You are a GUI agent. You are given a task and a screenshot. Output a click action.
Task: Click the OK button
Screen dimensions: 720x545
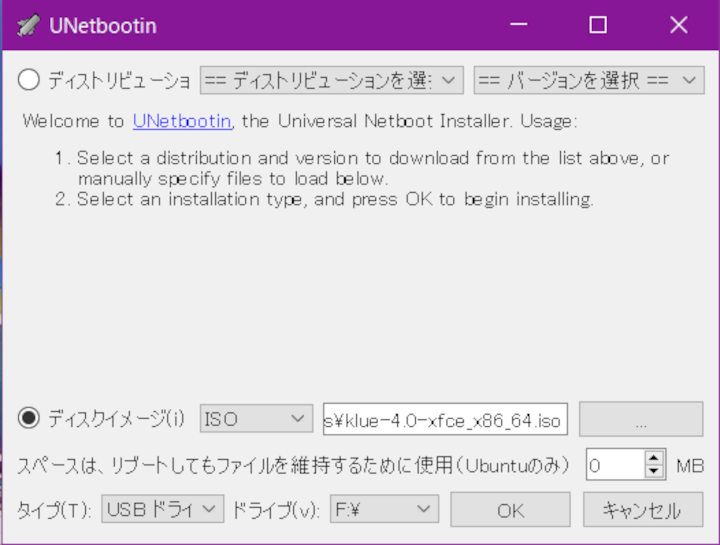tap(510, 510)
